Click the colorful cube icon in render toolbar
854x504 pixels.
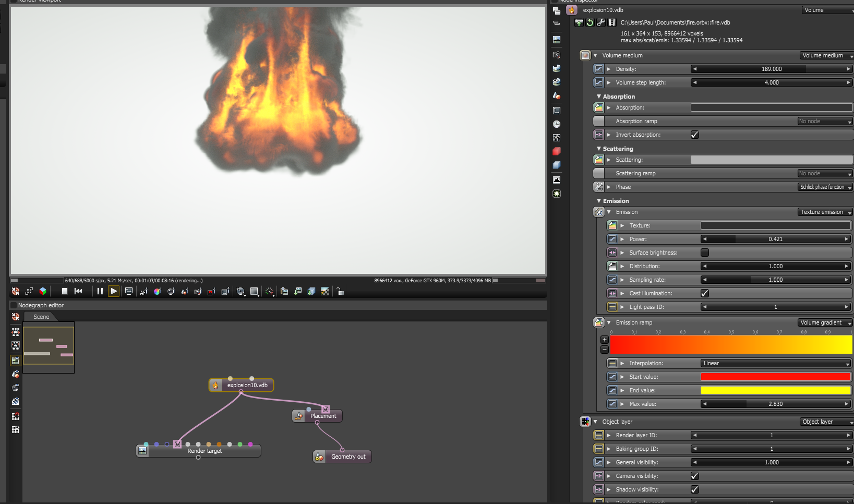(43, 291)
